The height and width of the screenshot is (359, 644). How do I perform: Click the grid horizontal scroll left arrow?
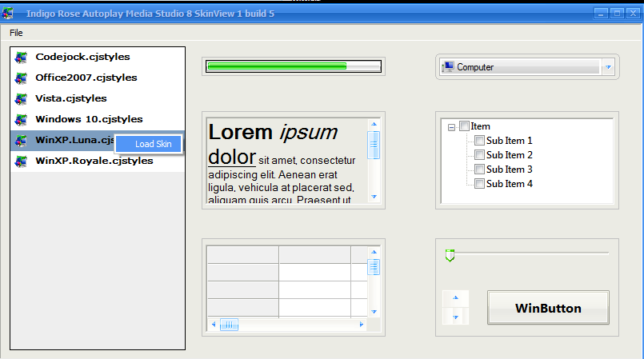pos(214,325)
